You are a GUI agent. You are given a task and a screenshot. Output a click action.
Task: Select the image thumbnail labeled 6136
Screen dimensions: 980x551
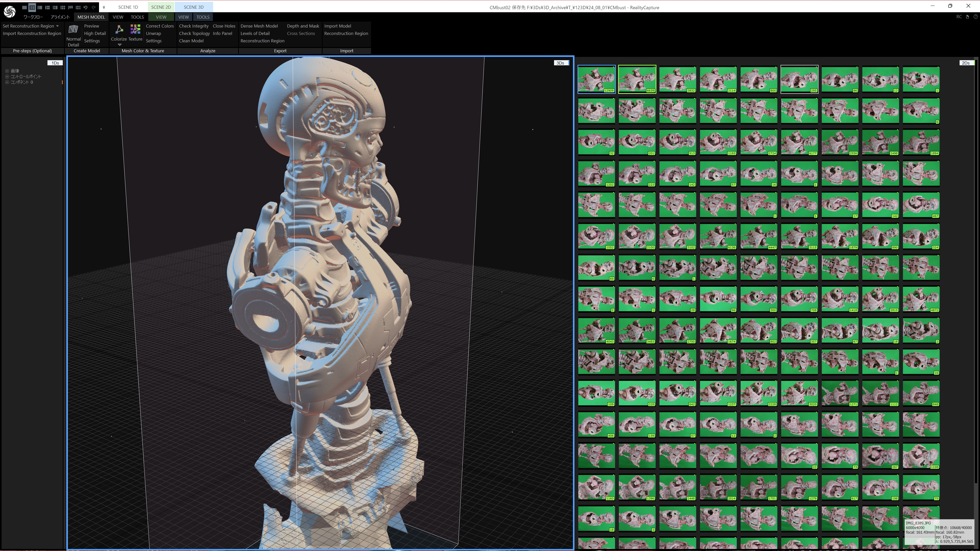[x=718, y=236]
